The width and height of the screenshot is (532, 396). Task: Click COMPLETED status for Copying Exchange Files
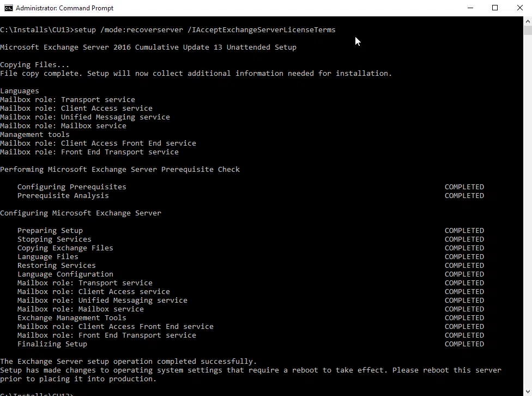464,248
